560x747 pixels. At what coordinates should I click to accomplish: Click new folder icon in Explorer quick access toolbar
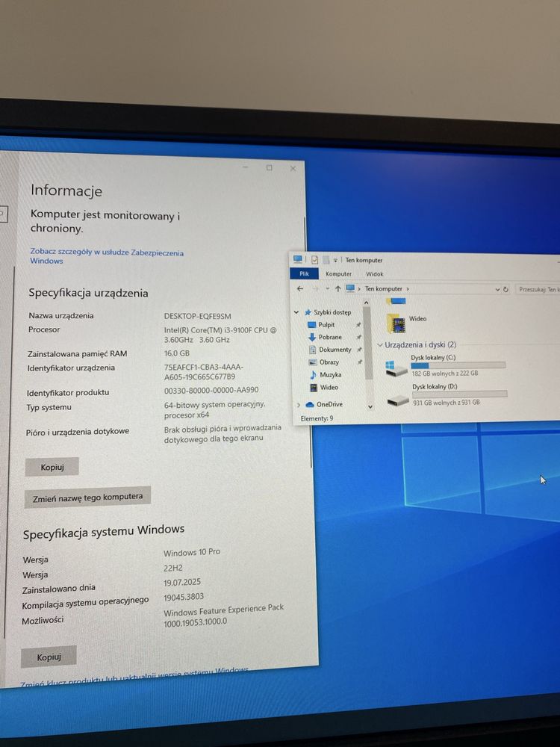click(x=326, y=260)
